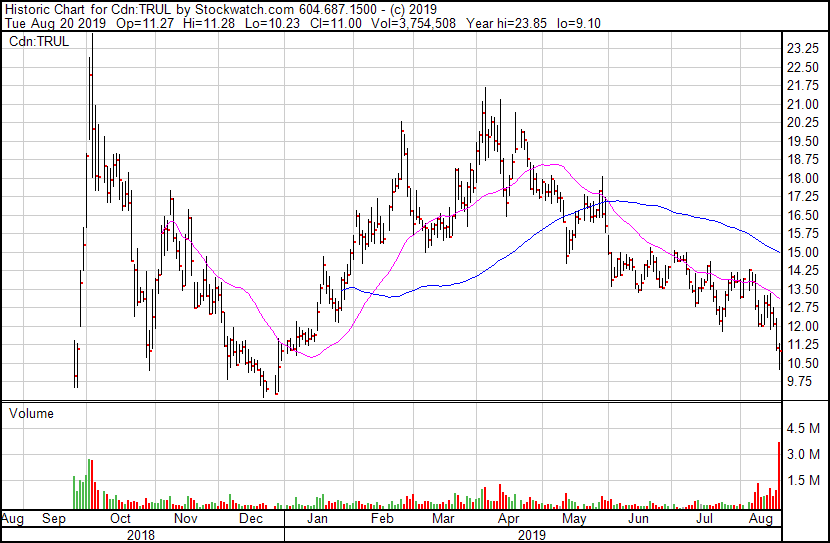The width and height of the screenshot is (830, 543).
Task: Select the 23.25 price axis label
Action: click(803, 49)
